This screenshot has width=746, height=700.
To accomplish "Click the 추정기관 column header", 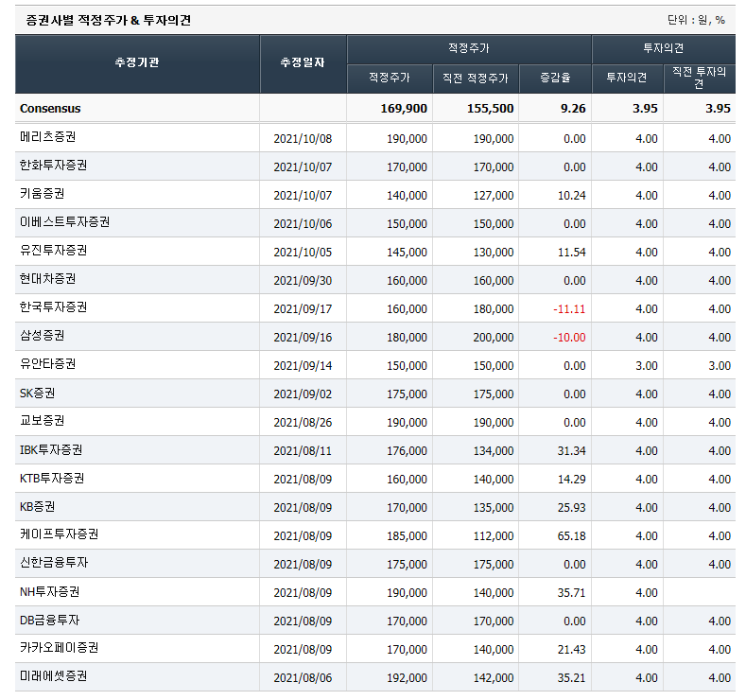I will click(136, 62).
